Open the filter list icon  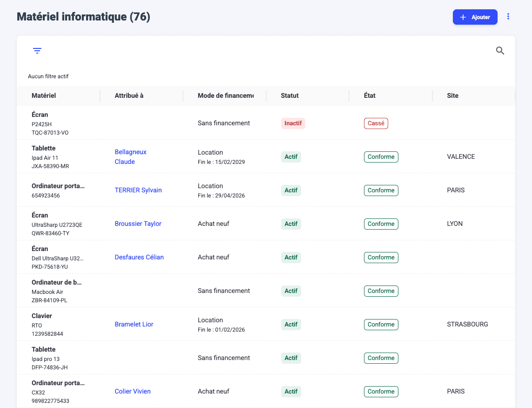point(37,51)
